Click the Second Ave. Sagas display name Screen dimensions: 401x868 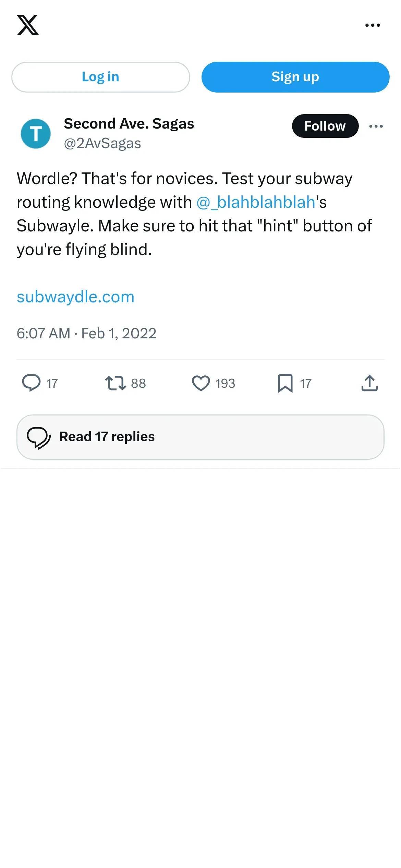129,124
